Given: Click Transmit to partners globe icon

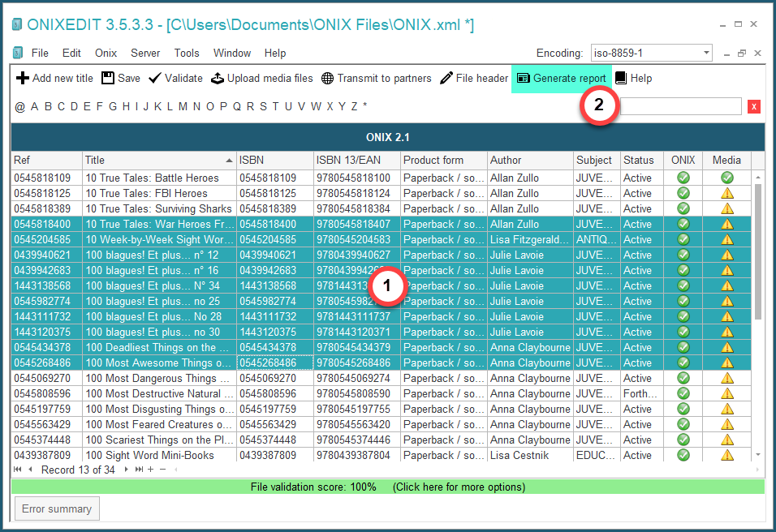Looking at the screenshot, I should [327, 78].
